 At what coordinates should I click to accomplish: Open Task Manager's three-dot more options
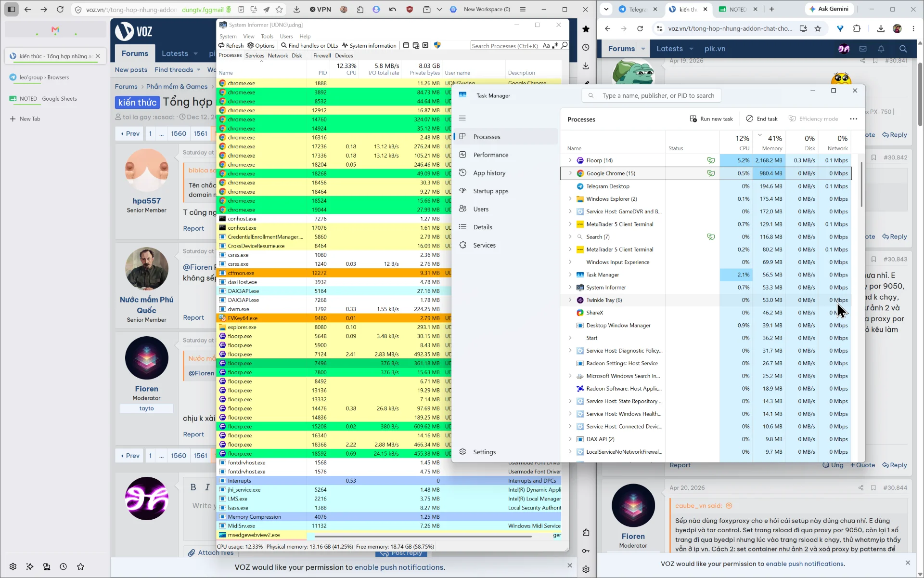[x=853, y=119]
